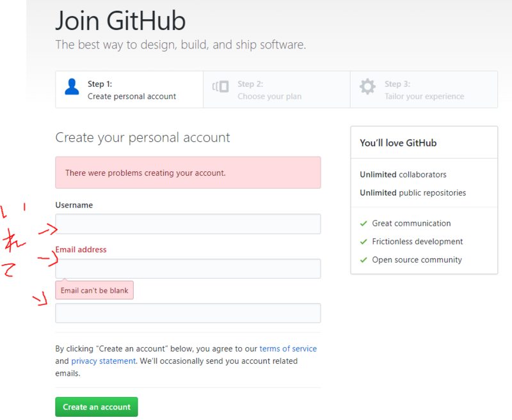The width and height of the screenshot is (512, 420).
Task: Click the Create an account button
Action: point(97,407)
